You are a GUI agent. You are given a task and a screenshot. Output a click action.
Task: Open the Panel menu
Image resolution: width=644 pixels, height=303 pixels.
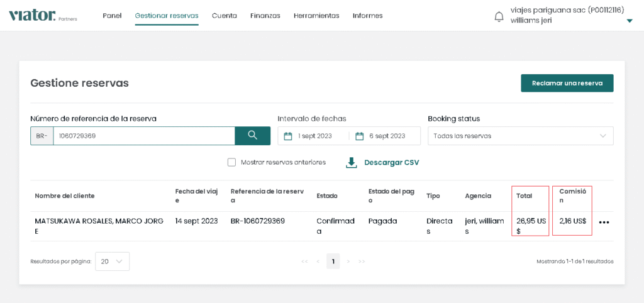tap(112, 16)
